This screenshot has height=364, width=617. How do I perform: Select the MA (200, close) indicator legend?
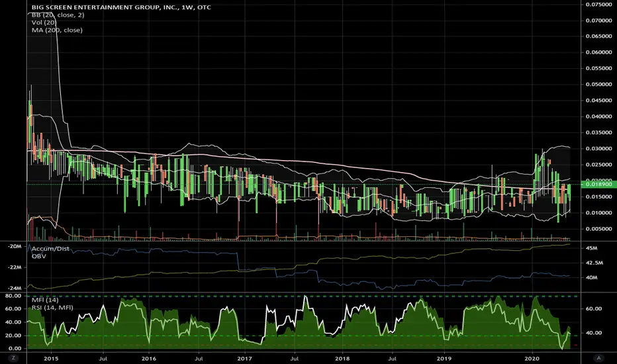click(57, 30)
